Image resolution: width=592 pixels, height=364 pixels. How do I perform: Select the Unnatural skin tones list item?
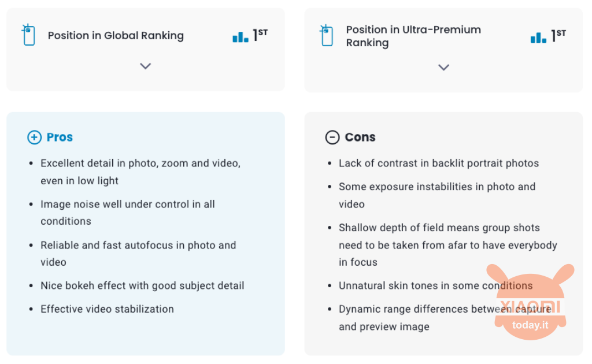click(x=436, y=285)
